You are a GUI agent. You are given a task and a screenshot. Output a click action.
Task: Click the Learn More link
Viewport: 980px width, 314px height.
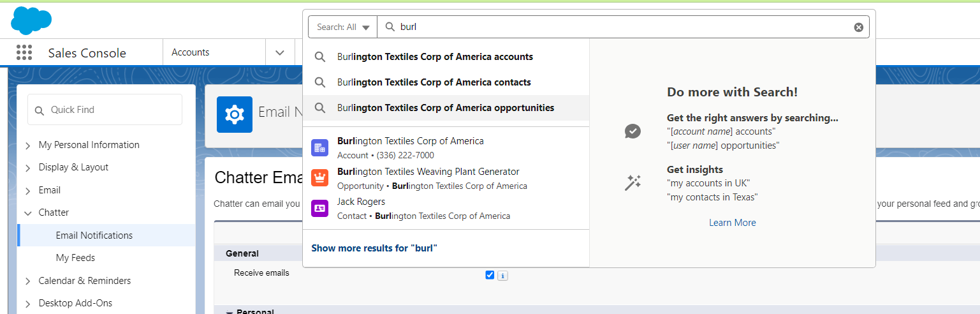pyautogui.click(x=733, y=223)
